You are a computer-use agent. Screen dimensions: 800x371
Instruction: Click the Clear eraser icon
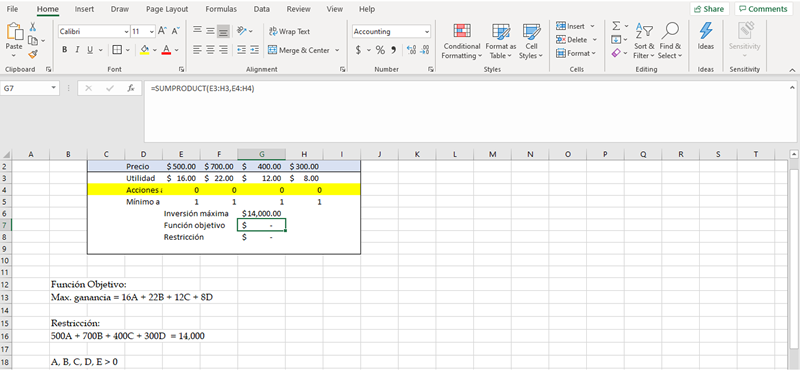(616, 53)
